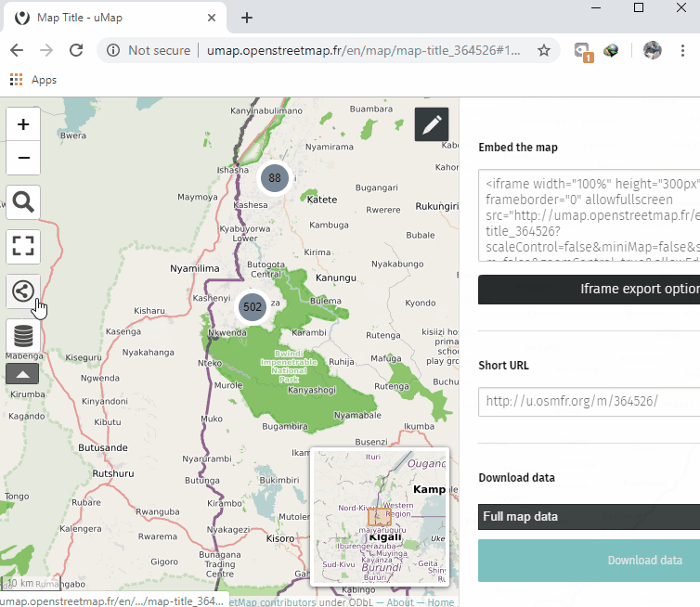Open the map search tool
Image resolution: width=700 pixels, height=607 pixels.
coord(23,201)
